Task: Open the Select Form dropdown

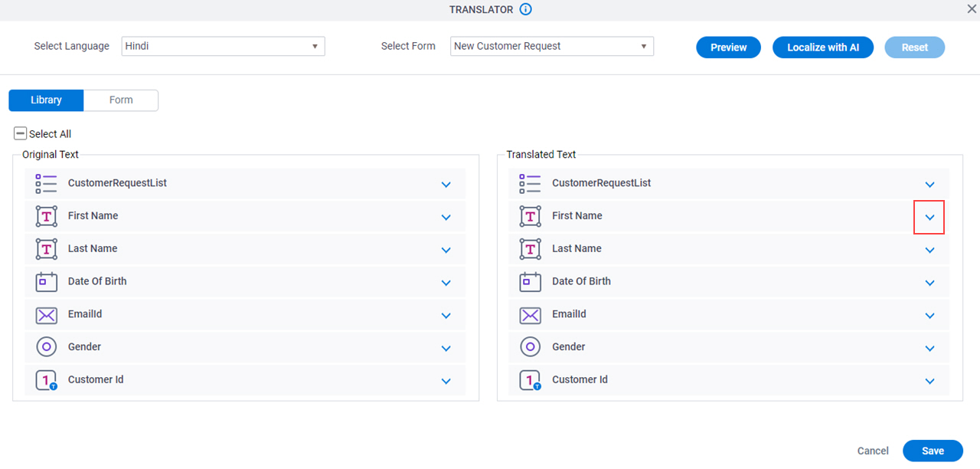Action: [552, 46]
